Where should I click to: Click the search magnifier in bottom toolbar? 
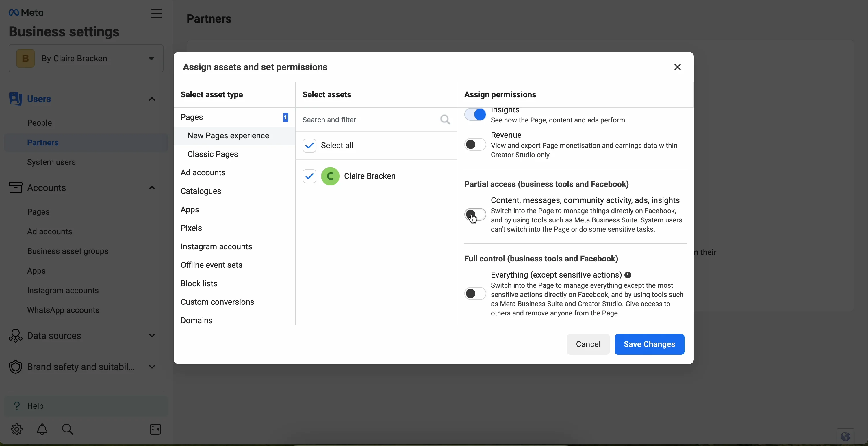(68, 430)
